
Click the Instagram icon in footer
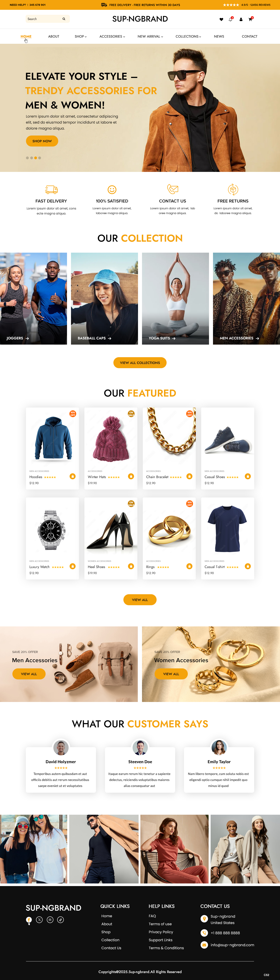pos(50,919)
